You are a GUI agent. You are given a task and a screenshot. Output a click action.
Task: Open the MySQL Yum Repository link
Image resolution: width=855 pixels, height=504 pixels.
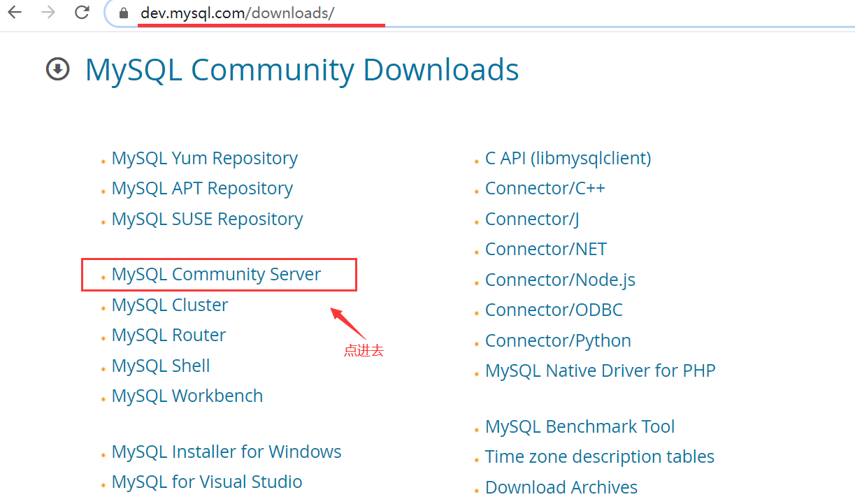204,158
